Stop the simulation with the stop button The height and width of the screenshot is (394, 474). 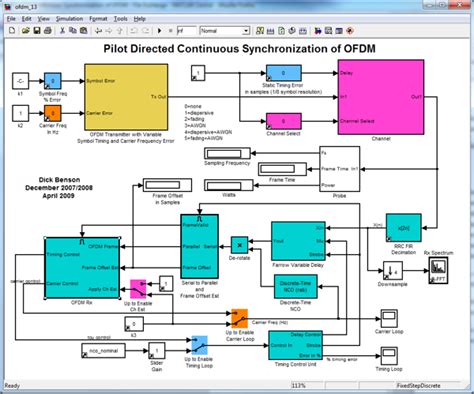pyautogui.click(x=170, y=31)
